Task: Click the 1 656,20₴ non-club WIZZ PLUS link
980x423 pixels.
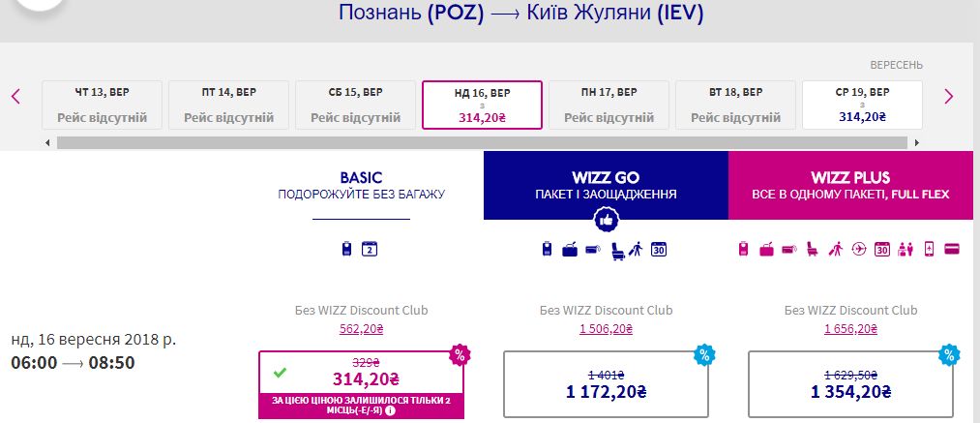Action: (850, 329)
